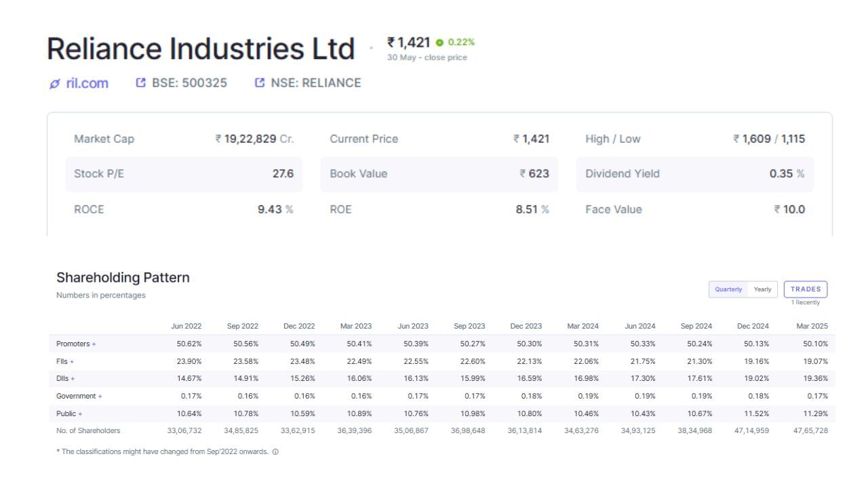Expand the Government row
Screen dimensions: 868x488
pos(79,396)
